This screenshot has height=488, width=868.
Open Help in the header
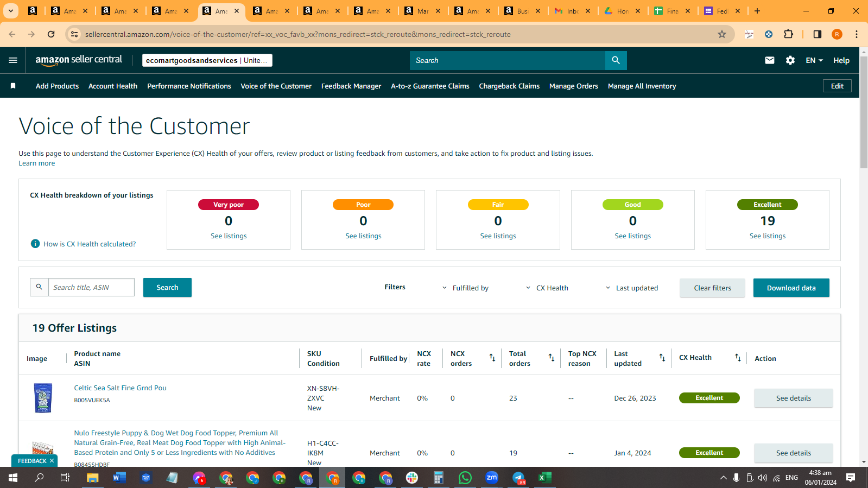coord(841,60)
